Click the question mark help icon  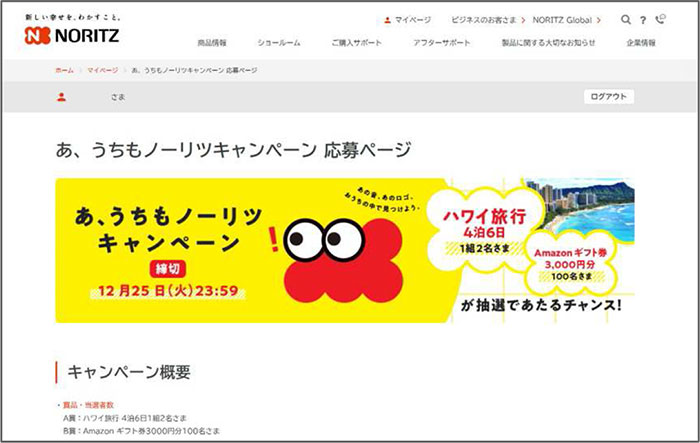click(643, 20)
